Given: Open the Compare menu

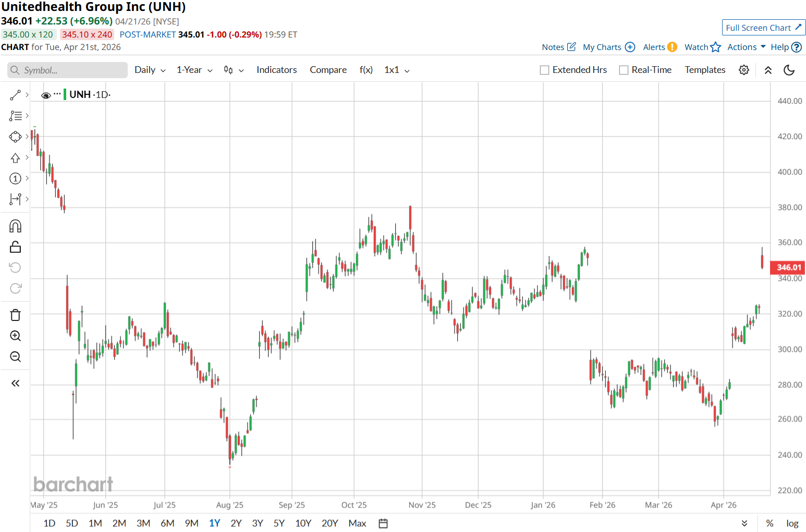Looking at the screenshot, I should click(x=328, y=70).
